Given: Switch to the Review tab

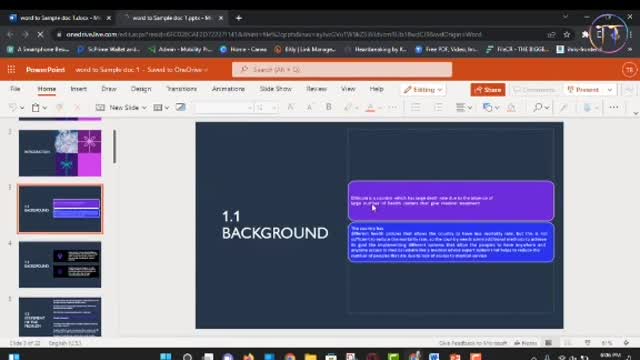Looking at the screenshot, I should pyautogui.click(x=316, y=89).
